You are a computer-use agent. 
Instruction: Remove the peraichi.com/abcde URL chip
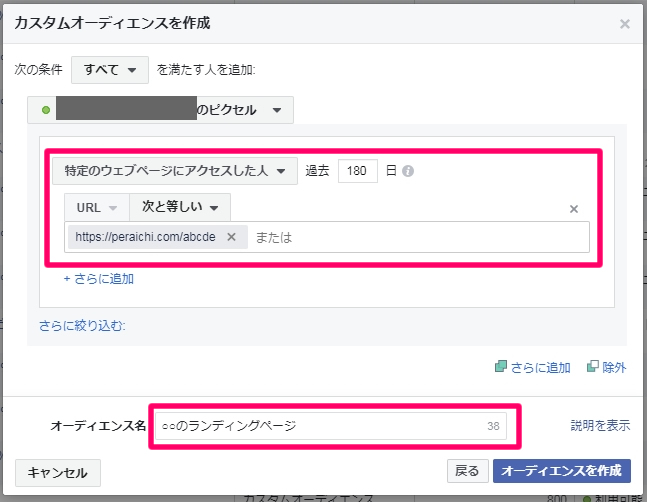click(231, 237)
